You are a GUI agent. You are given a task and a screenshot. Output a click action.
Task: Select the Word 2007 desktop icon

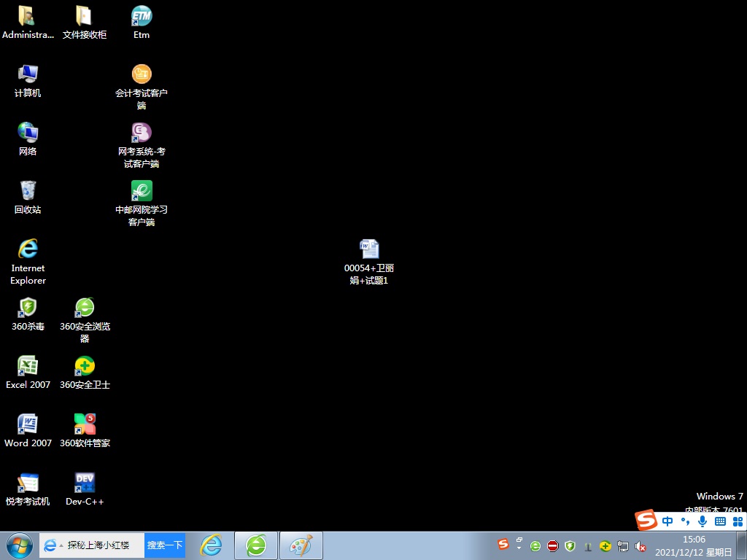tap(28, 425)
